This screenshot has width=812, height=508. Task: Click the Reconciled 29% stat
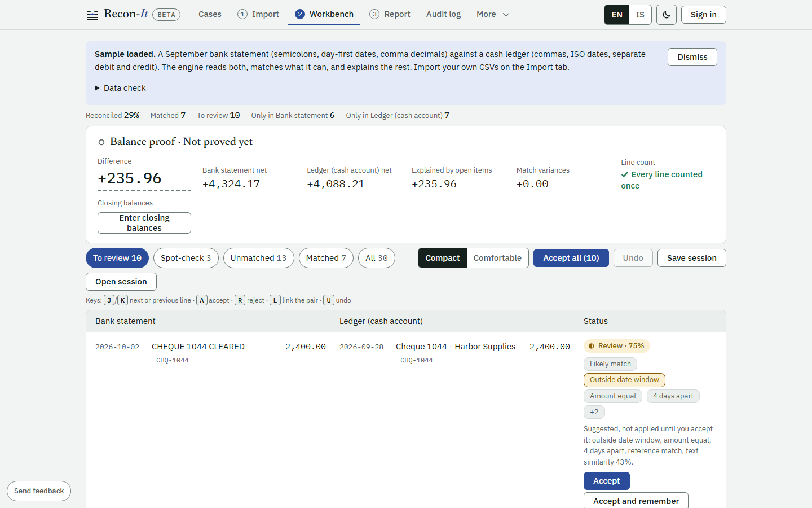(113, 115)
